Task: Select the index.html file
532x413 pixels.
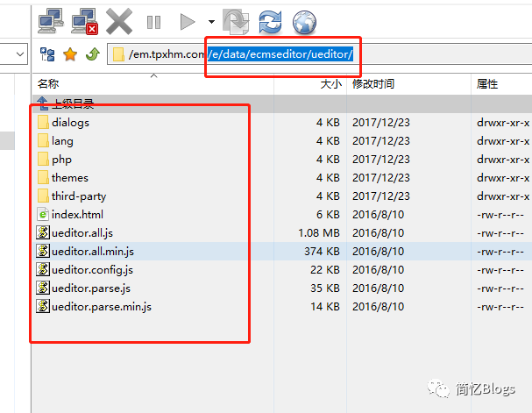Action: [x=77, y=215]
